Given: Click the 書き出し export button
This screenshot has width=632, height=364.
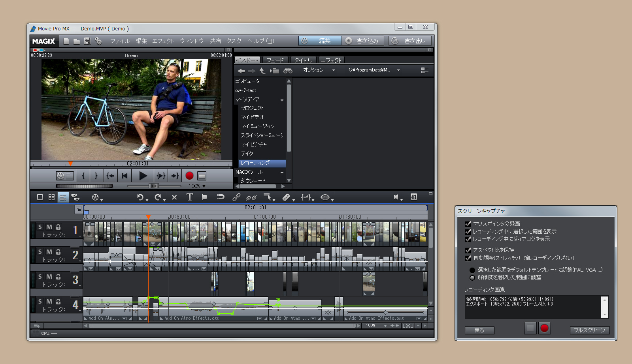Looking at the screenshot, I should [410, 41].
